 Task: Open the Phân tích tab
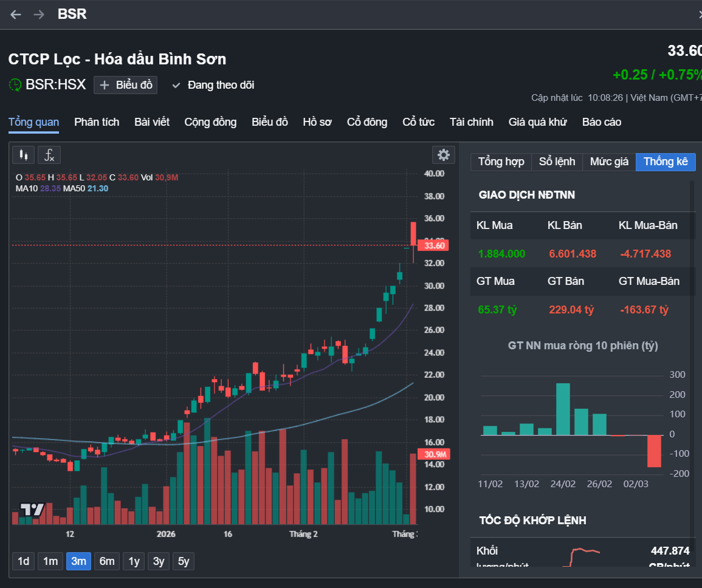[x=97, y=122]
